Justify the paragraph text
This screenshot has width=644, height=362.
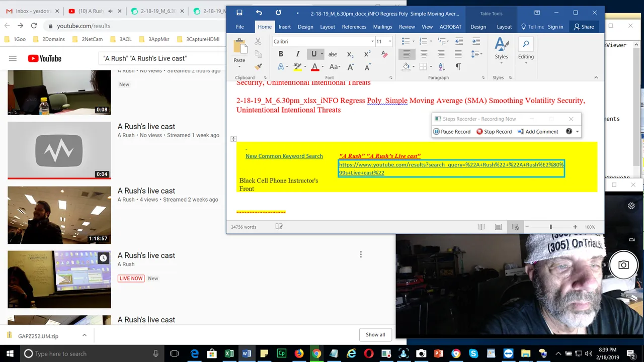pos(458,54)
